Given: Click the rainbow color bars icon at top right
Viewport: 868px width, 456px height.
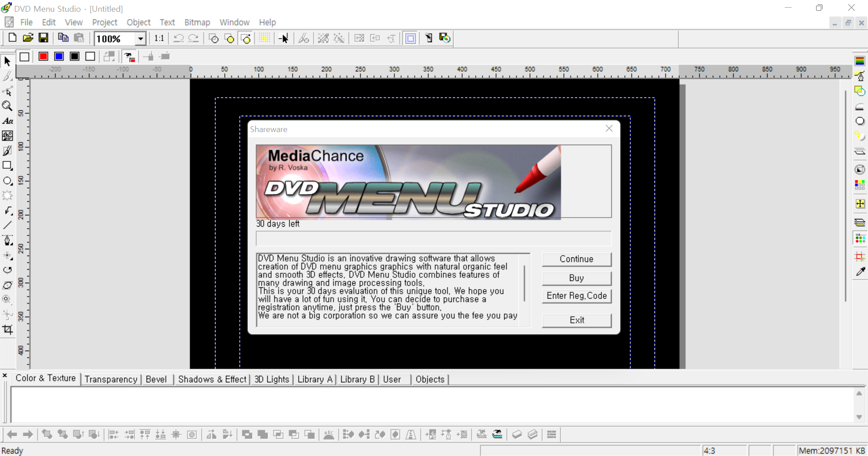Looking at the screenshot, I should click(860, 61).
